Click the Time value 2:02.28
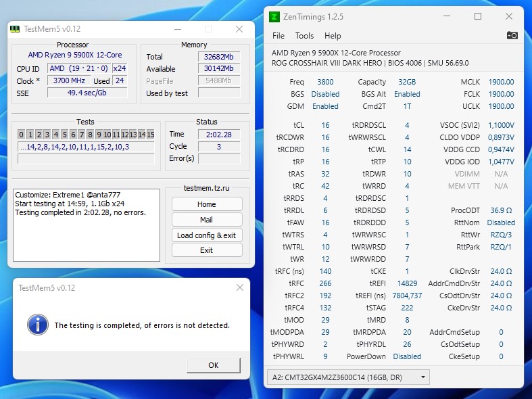 [x=219, y=135]
